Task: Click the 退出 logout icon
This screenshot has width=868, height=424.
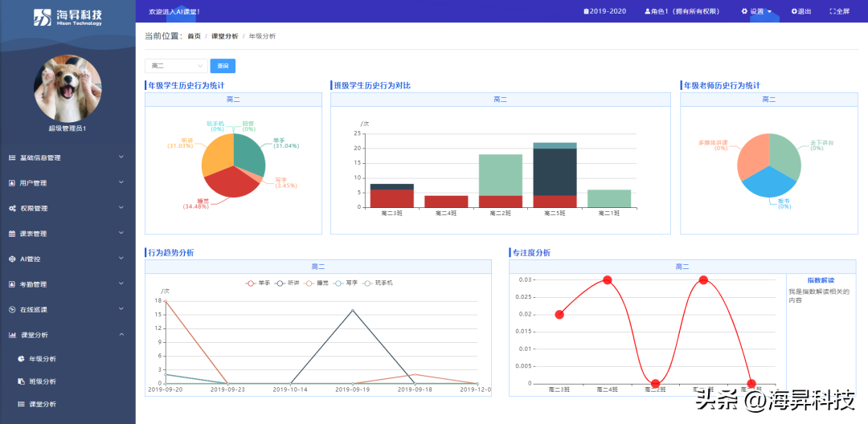Action: click(794, 11)
